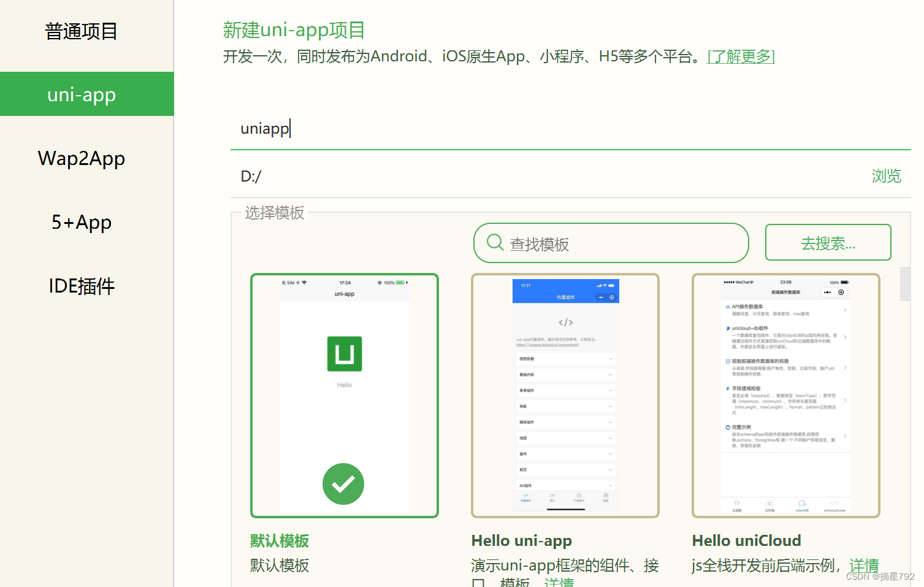Click the project name field showing uniapp
The height and width of the screenshot is (587, 924).
(x=429, y=129)
